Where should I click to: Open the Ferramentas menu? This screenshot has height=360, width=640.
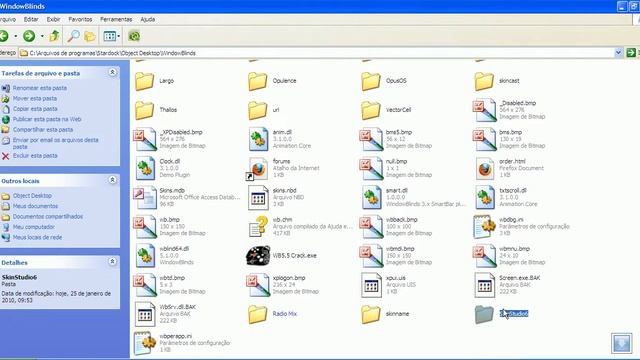point(116,19)
